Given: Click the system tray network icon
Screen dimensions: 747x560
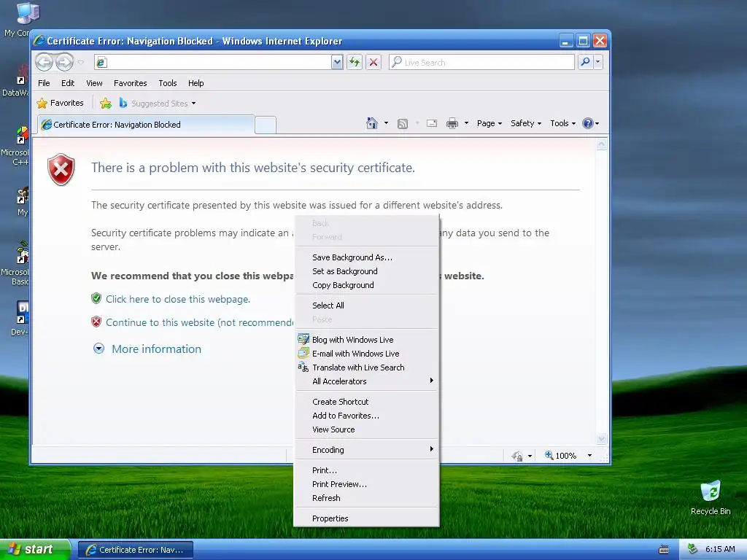Looking at the screenshot, I should coord(693,549).
